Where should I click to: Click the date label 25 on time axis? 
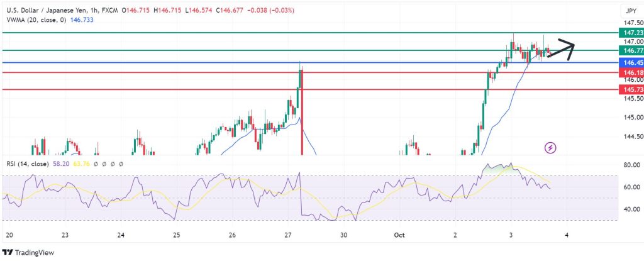[x=176, y=235]
